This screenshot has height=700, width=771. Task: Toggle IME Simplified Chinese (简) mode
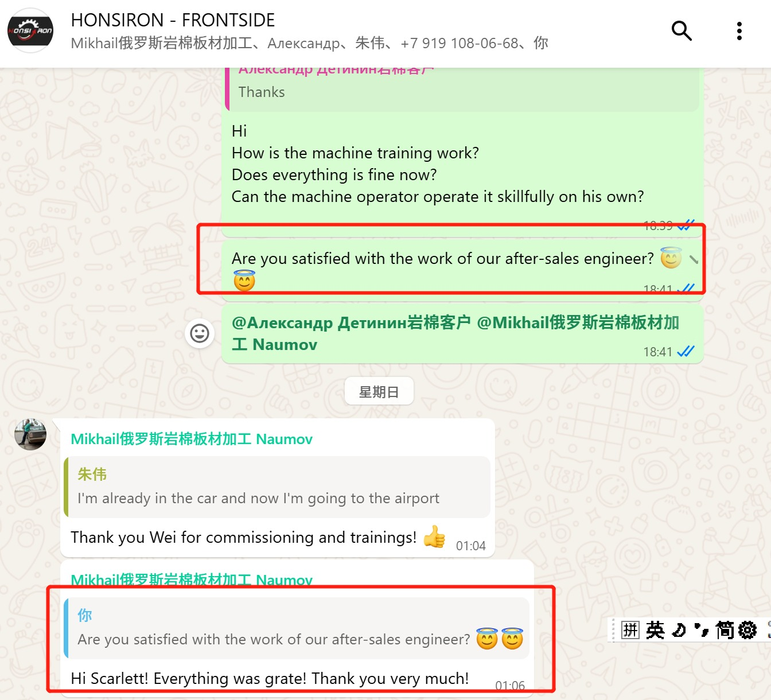(725, 630)
